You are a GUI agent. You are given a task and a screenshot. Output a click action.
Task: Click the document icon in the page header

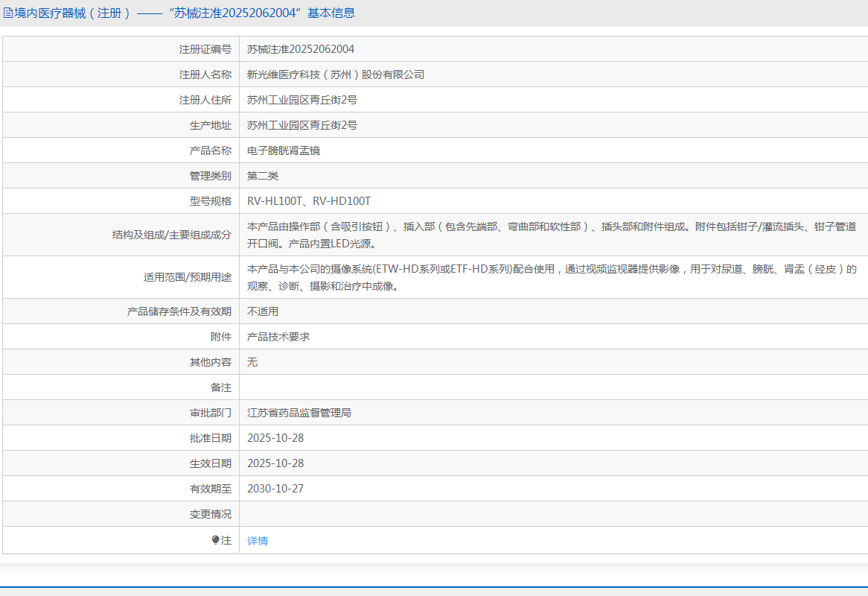click(x=8, y=13)
